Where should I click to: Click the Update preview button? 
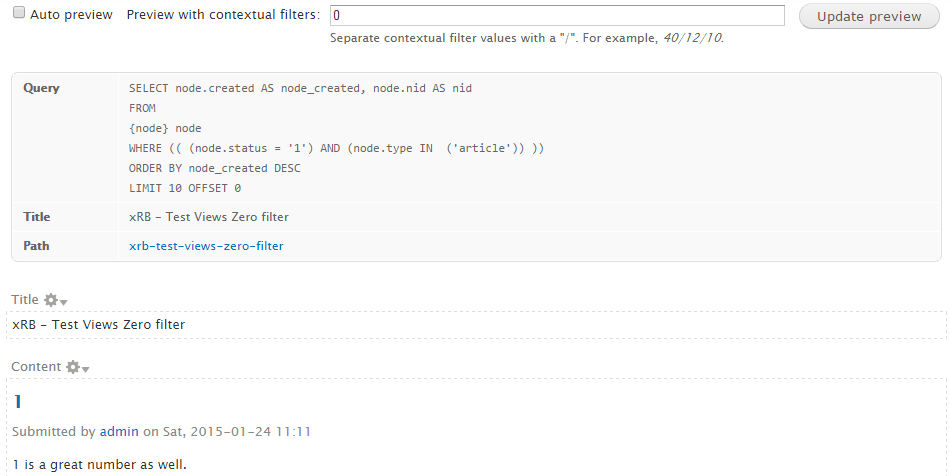869,16
